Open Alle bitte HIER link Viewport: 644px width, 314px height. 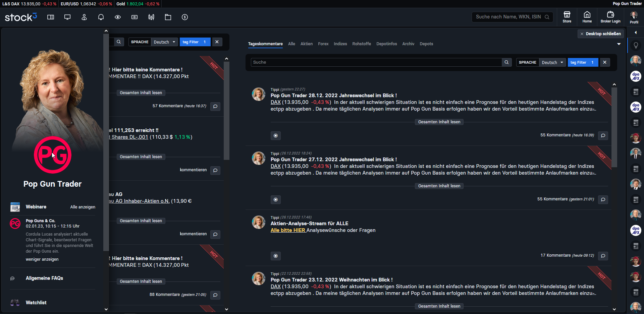(288, 230)
